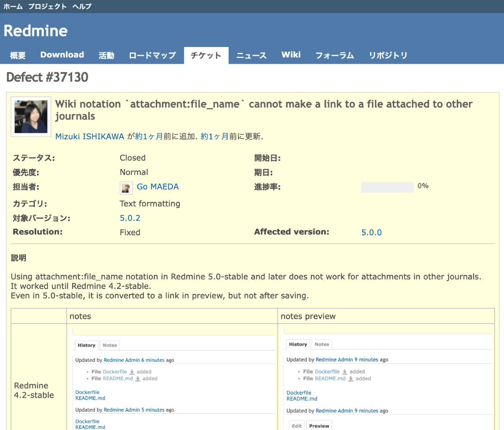This screenshot has height=430, width=504.
Task: Click the small Go MAEDA avatar icon
Action: point(126,188)
